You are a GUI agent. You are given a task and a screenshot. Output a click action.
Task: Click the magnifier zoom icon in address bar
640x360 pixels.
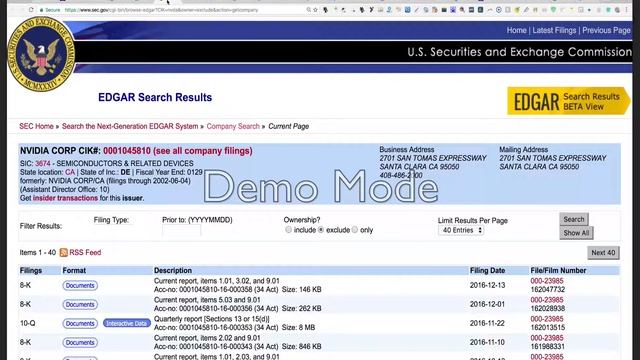pyautogui.click(x=308, y=10)
